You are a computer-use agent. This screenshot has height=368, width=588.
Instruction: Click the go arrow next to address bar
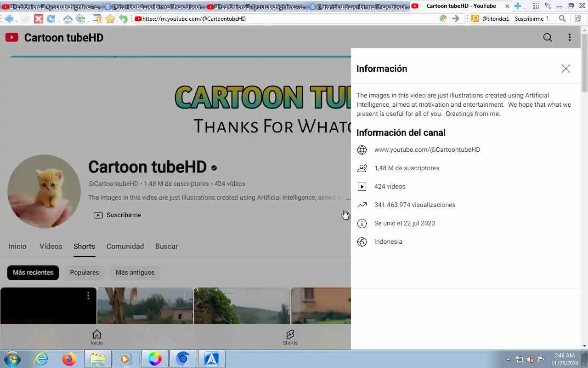(x=455, y=19)
